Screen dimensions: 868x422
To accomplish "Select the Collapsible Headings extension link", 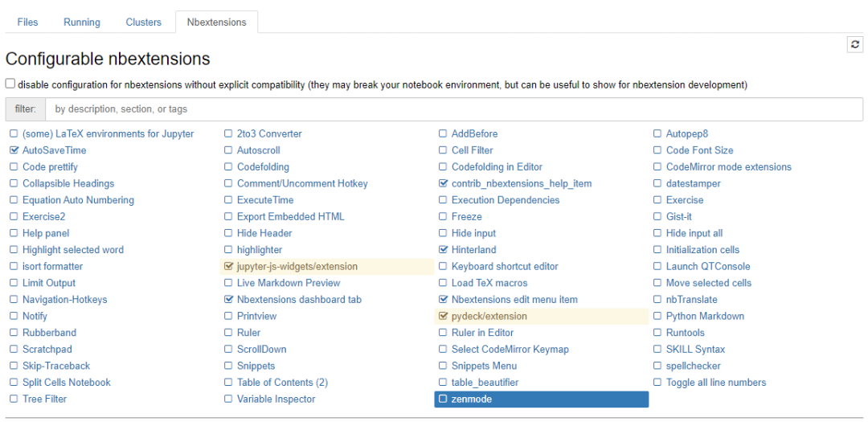I will [68, 183].
